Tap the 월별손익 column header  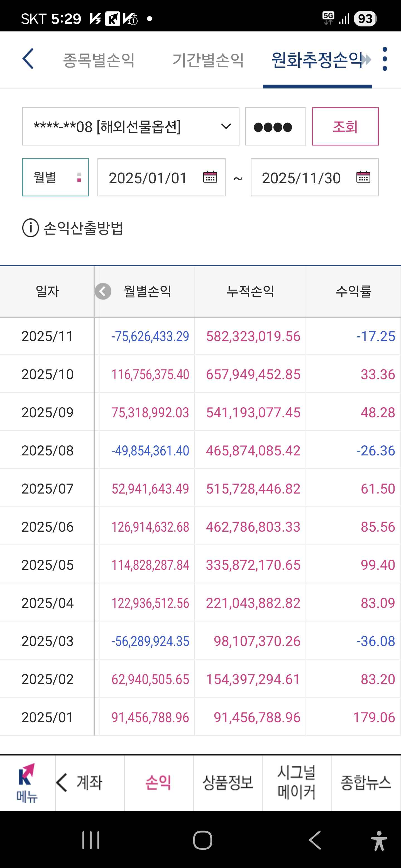pyautogui.click(x=147, y=292)
